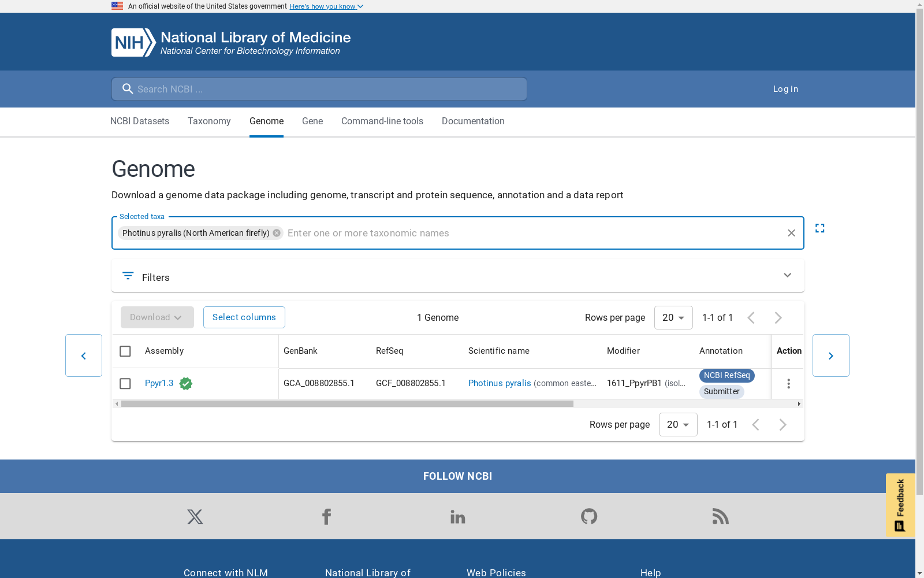Screen dimensions: 924x578
Task: Open NCBI LinkedIn page
Action: point(458,517)
